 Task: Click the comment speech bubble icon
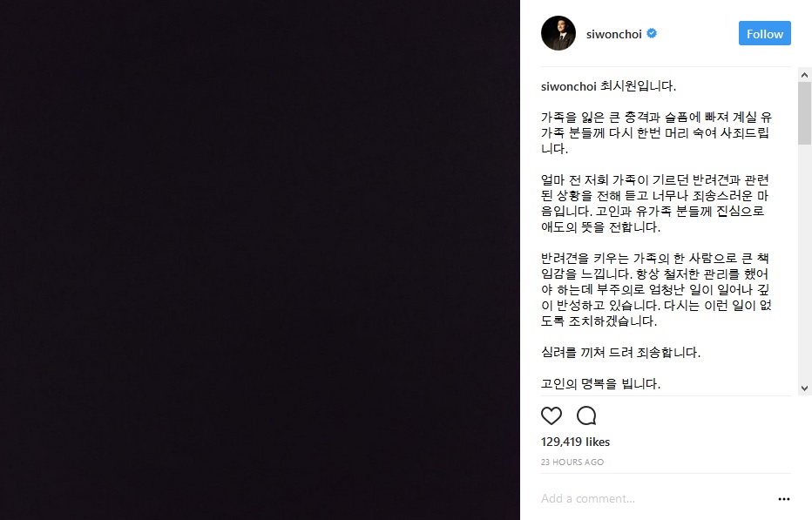[x=586, y=415]
